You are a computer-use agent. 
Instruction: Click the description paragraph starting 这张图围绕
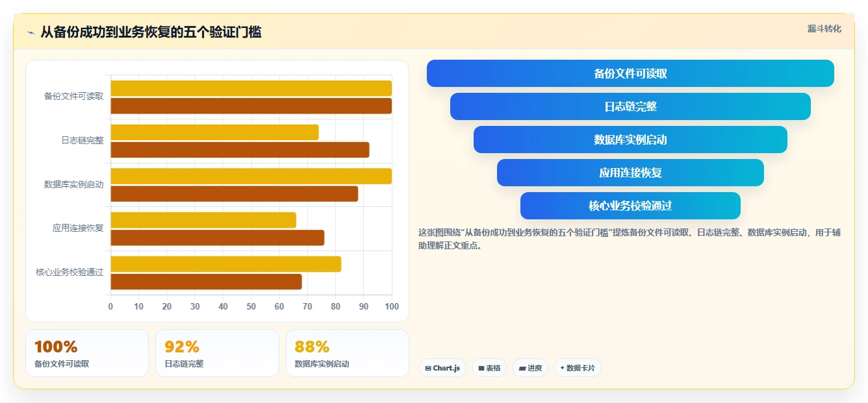point(629,239)
